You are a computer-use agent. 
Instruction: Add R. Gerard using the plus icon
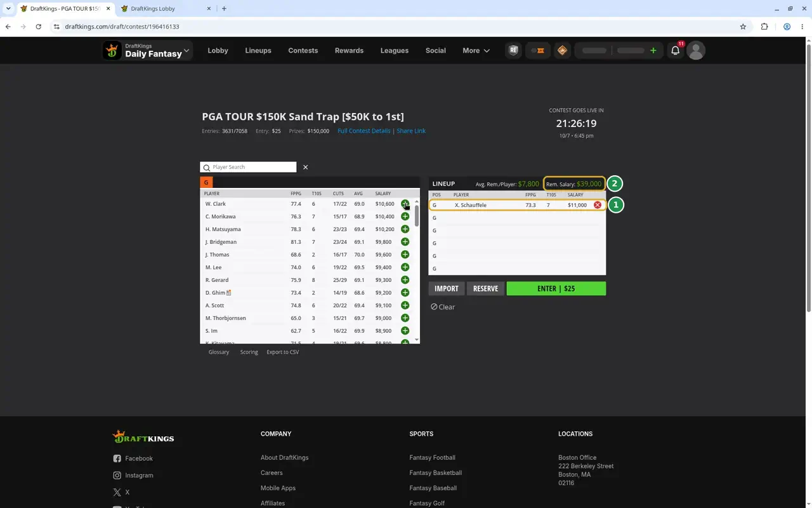click(x=405, y=280)
